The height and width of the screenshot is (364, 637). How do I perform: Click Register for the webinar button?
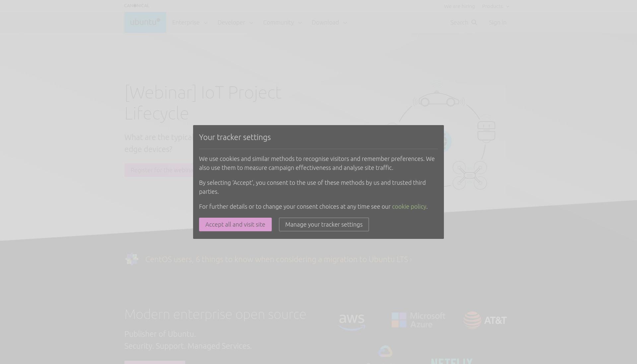click(159, 170)
